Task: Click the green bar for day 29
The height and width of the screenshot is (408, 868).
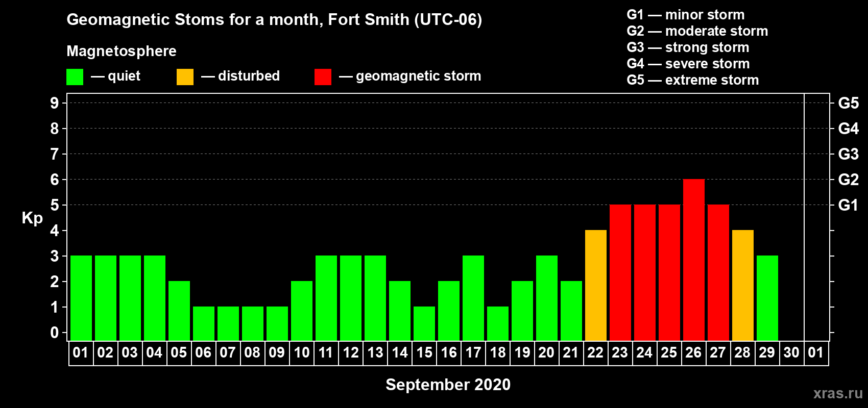Action: pos(767,298)
